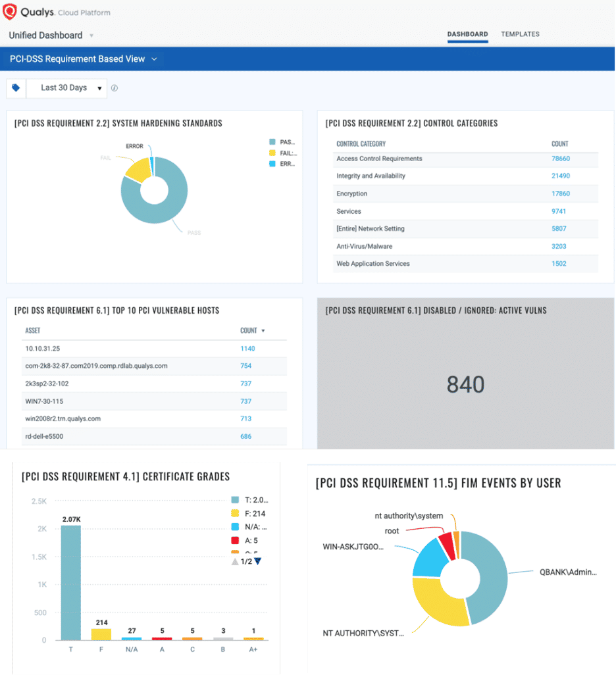This screenshot has width=616, height=675.
Task: Sort hosts by the COUNT column arrow
Action: [x=263, y=331]
